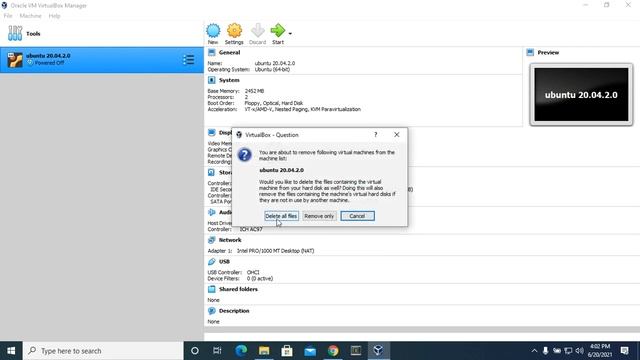This screenshot has height=360, width=640.
Task: Click Delete all files button
Action: [281, 216]
